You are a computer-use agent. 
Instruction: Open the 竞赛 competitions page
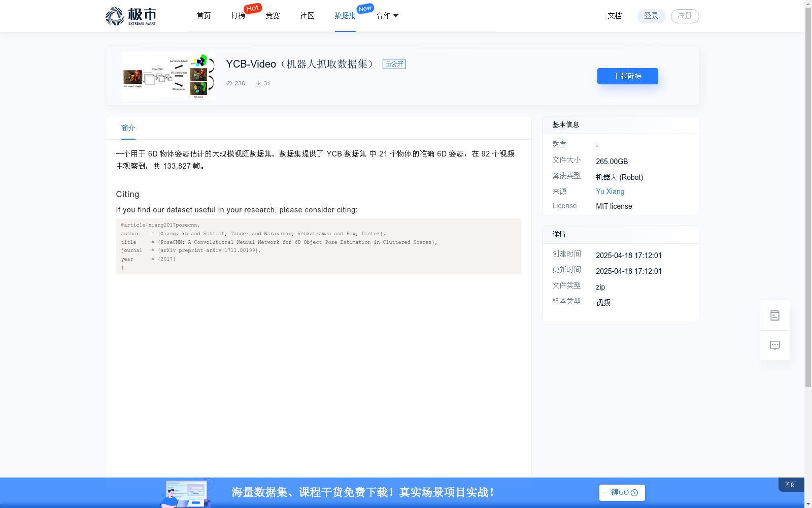coord(273,16)
